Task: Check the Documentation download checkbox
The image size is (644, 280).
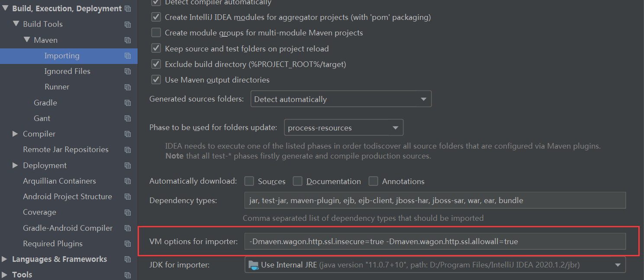Action: [x=297, y=181]
